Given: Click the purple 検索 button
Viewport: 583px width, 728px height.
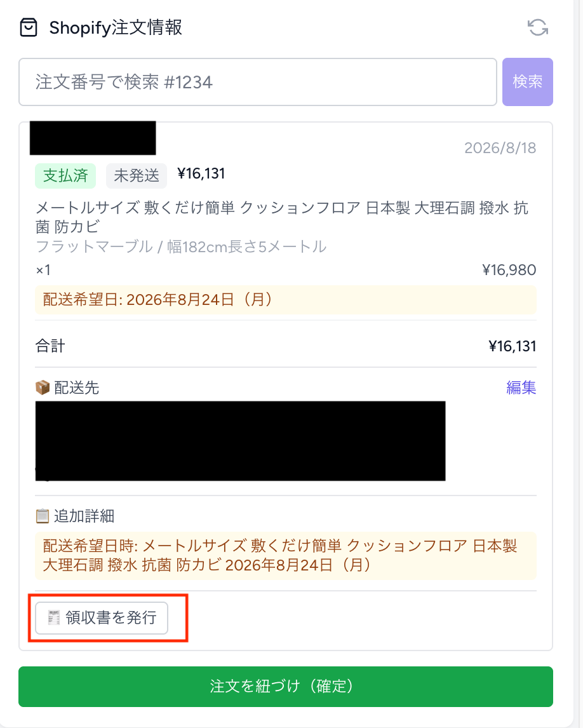Looking at the screenshot, I should pyautogui.click(x=527, y=82).
